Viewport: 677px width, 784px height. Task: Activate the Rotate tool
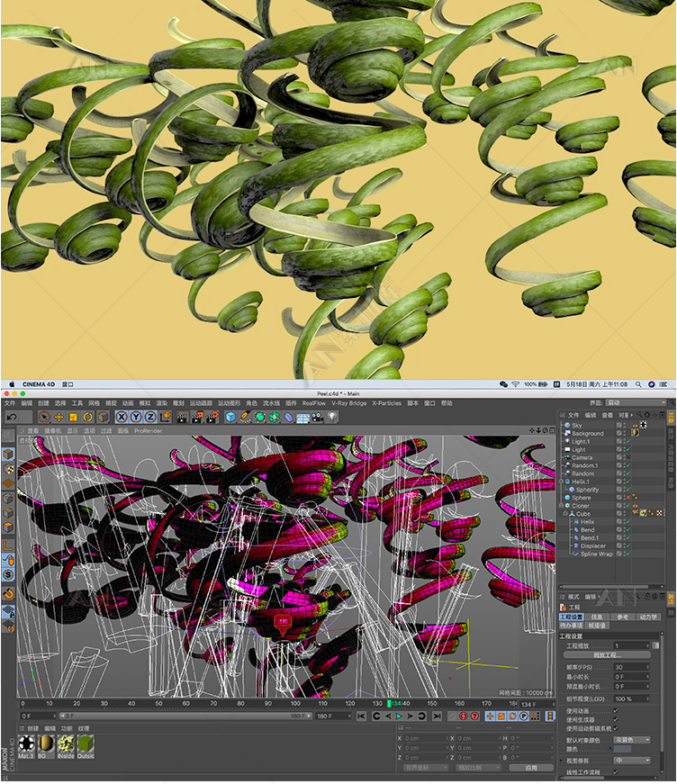pos(88,417)
